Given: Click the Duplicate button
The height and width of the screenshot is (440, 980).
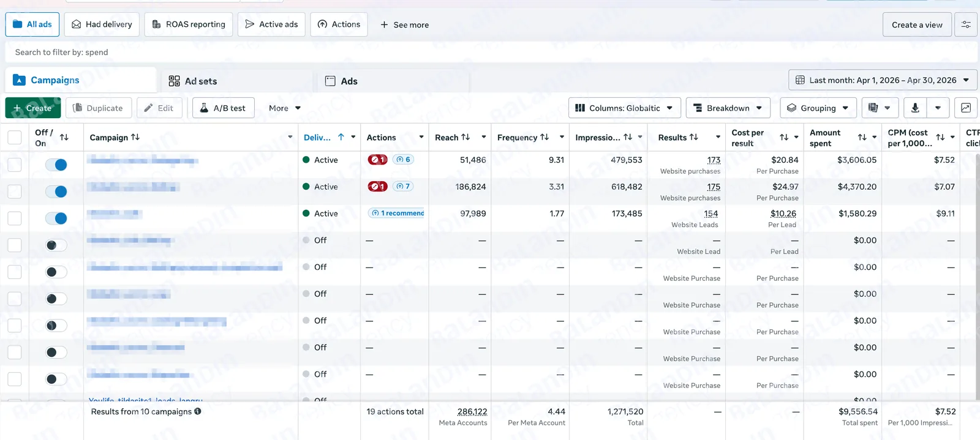Looking at the screenshot, I should (98, 108).
